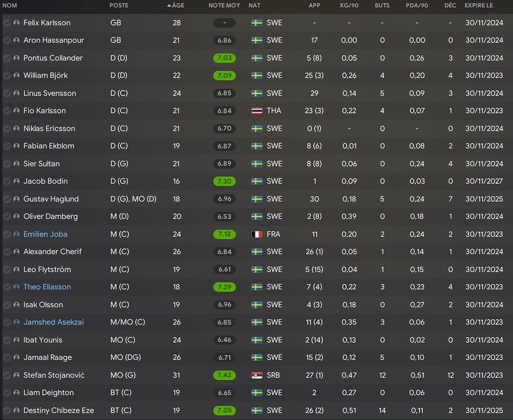Open the player icon beside Stefan Stojanović

point(16,375)
